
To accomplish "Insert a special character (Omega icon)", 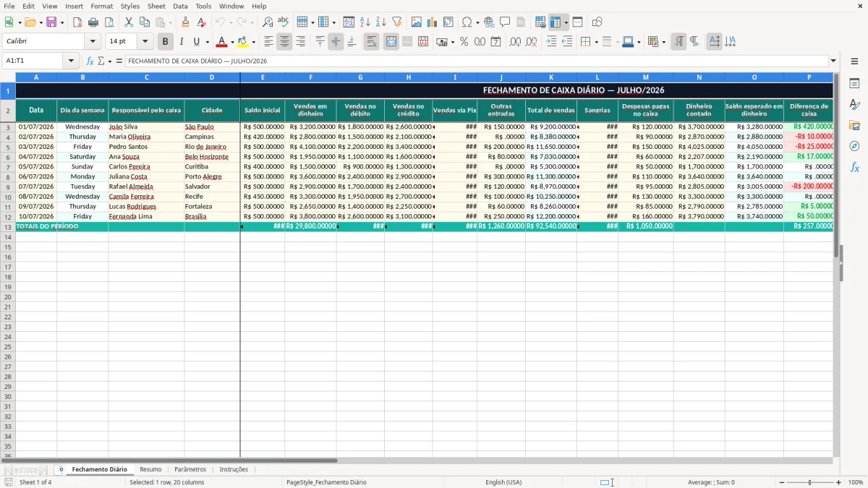I will click(467, 22).
